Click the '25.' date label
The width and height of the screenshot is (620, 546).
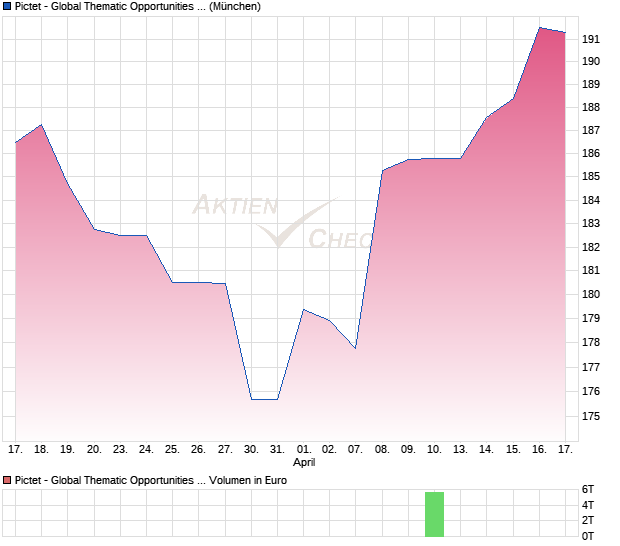[x=172, y=450]
